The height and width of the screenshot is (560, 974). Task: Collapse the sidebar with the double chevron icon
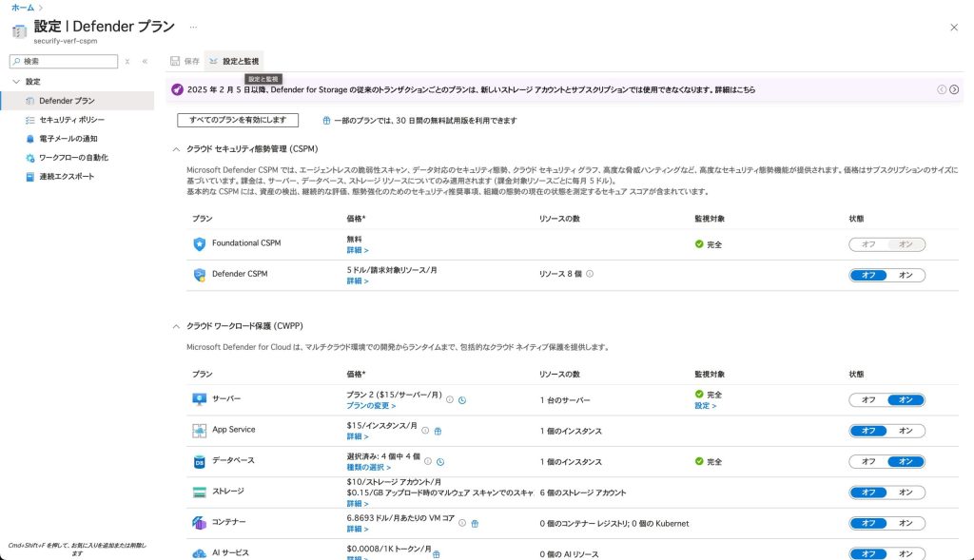[145, 61]
